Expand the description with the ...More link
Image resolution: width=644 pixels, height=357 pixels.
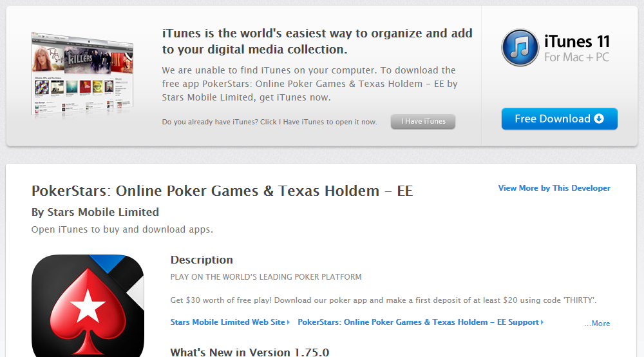(597, 323)
